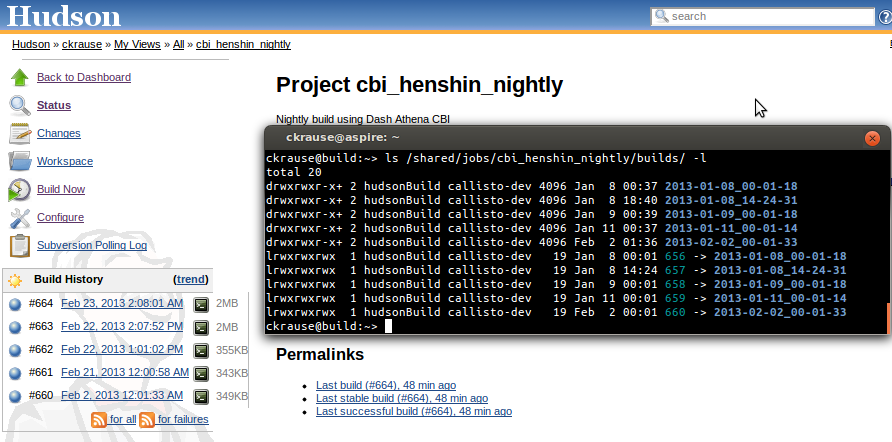892x442 pixels.
Task: Close the ckrause@aspire terminal window
Action: [872, 138]
